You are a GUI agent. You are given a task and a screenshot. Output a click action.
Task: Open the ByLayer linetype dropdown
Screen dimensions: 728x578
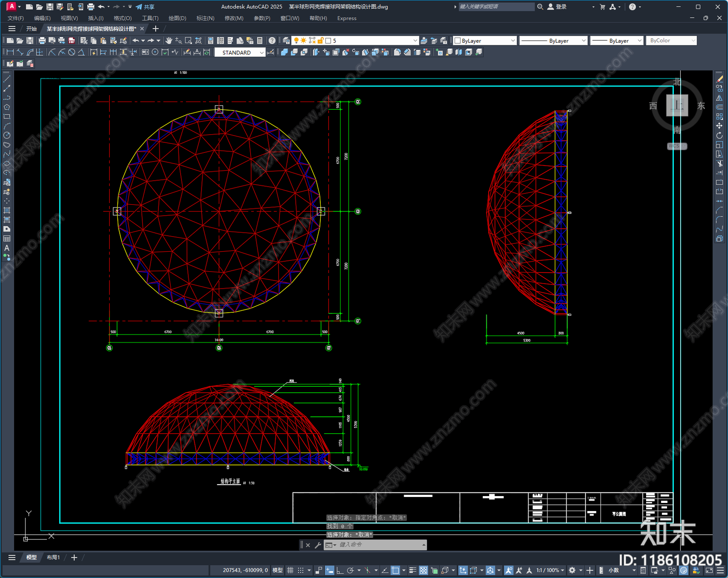(554, 41)
